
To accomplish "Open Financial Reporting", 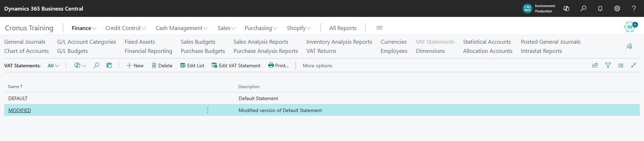I will coord(148,51).
